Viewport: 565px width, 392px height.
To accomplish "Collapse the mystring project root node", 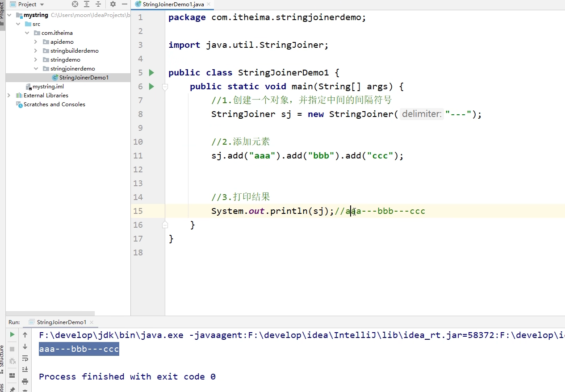I will click(x=10, y=15).
